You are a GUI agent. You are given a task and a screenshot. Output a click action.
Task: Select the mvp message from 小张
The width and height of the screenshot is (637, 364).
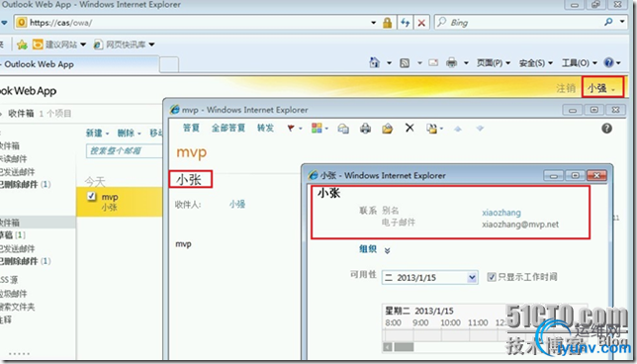pos(120,202)
